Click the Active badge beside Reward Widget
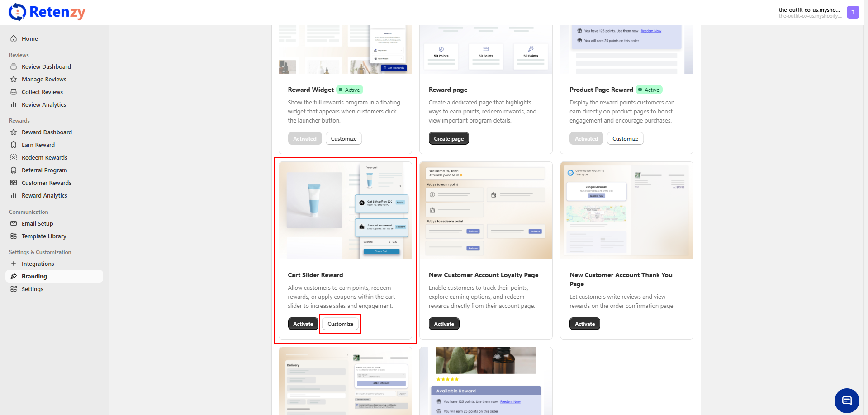This screenshot has height=415, width=868. click(350, 90)
